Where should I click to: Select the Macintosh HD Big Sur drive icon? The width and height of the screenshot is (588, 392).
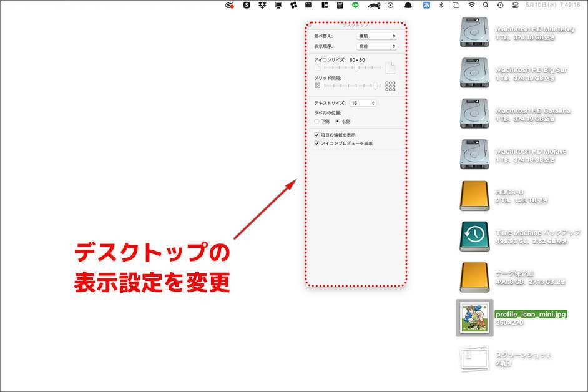click(x=474, y=73)
